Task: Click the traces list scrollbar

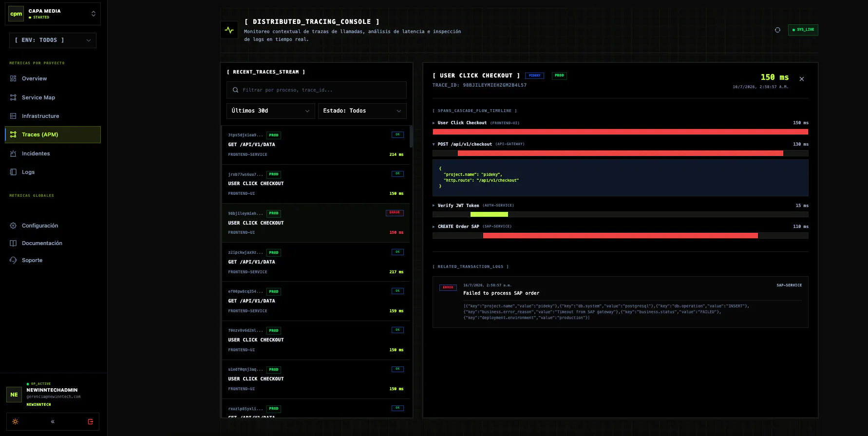Action: click(411, 136)
